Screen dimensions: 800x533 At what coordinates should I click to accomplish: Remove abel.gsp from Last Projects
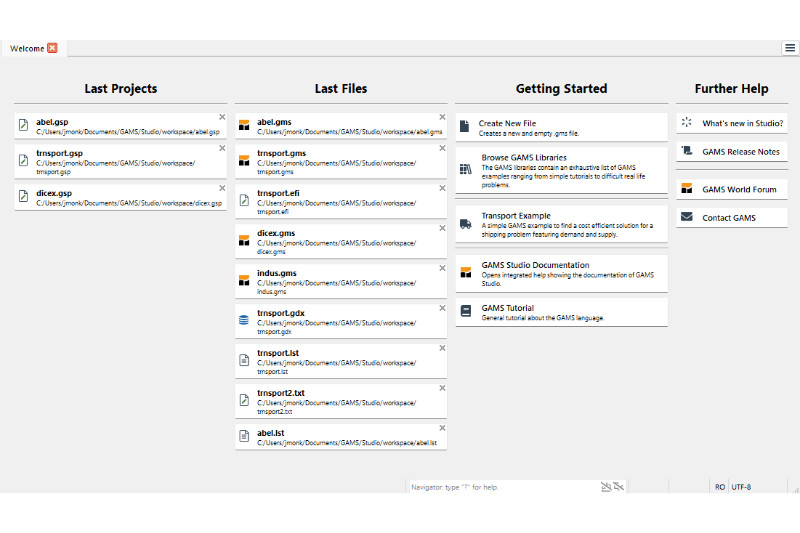[222, 117]
